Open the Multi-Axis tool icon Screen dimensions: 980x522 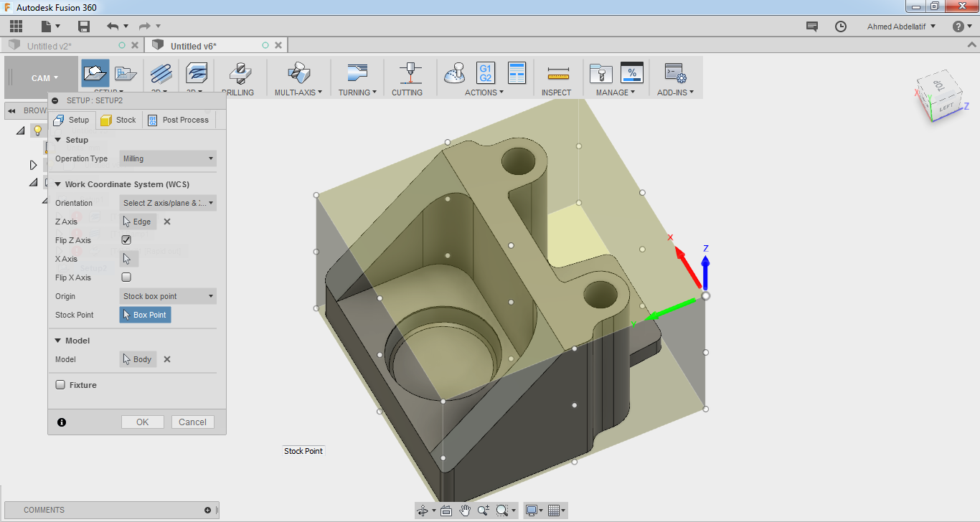point(298,73)
